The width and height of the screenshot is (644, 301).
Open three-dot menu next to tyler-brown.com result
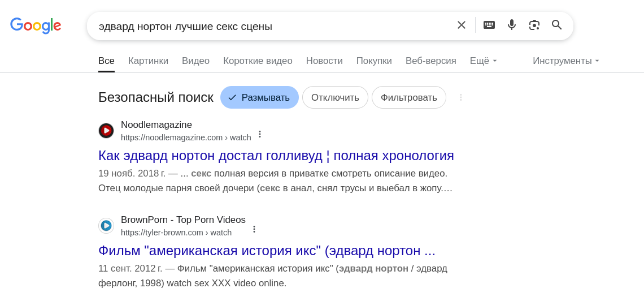(x=254, y=229)
